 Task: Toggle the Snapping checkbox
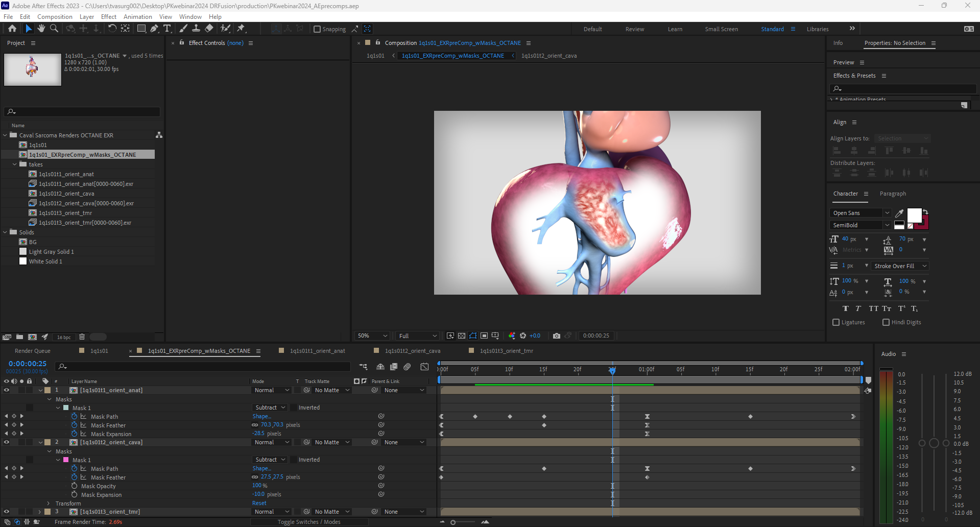click(317, 29)
